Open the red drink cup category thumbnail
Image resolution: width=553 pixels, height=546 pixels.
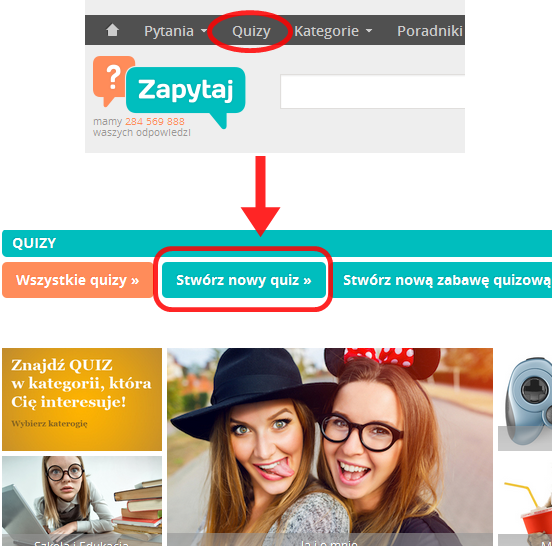click(525, 501)
